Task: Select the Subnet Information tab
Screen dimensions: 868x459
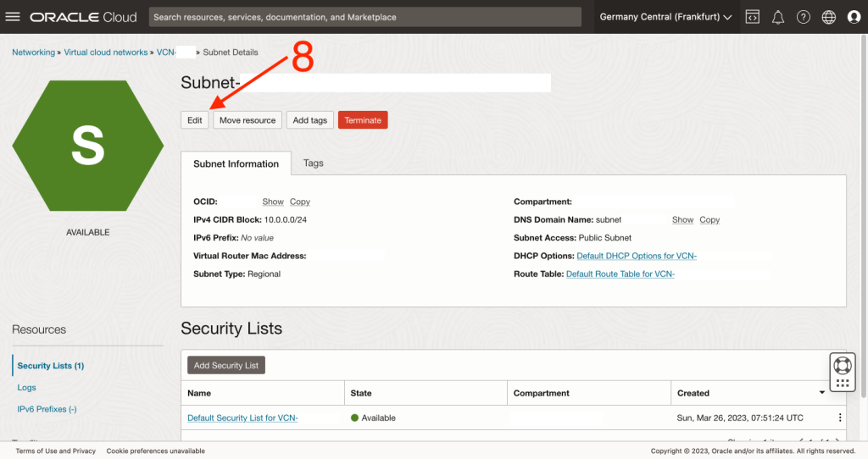Action: pos(236,164)
